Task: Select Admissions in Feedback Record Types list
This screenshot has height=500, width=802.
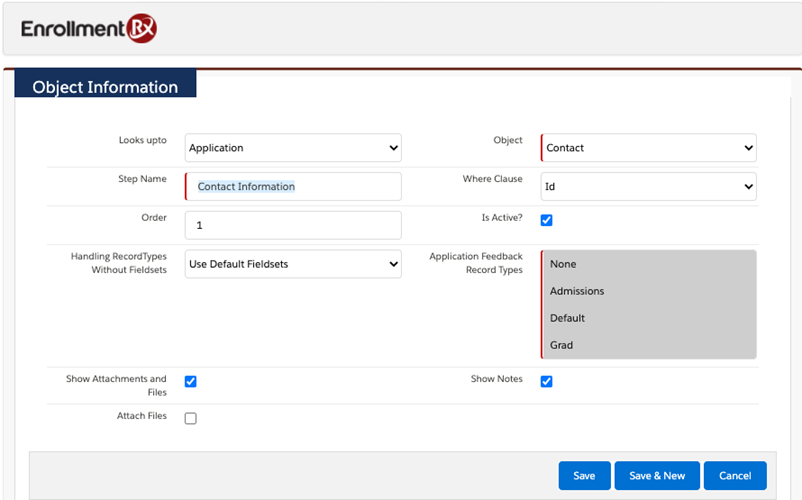Action: [x=577, y=291]
